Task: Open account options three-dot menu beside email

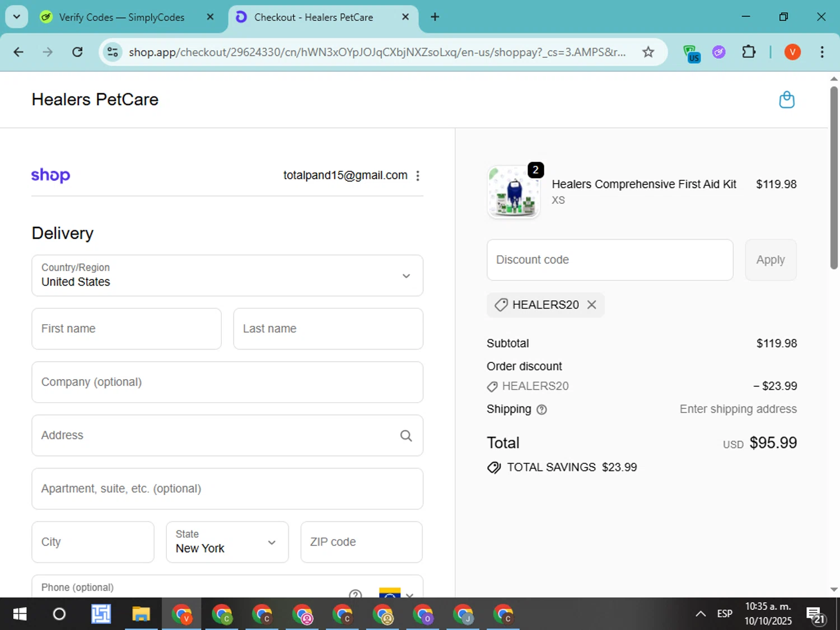Action: pyautogui.click(x=418, y=176)
